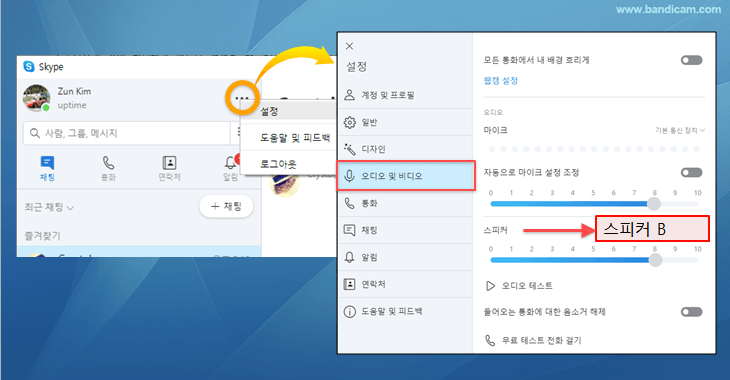The height and width of the screenshot is (380, 730).
Task: Click the 웹캠 설정 link
Action: coord(501,81)
